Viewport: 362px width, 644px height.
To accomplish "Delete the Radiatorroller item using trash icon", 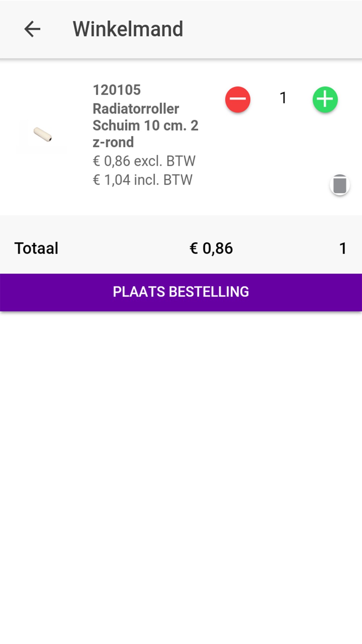I will 340,185.
